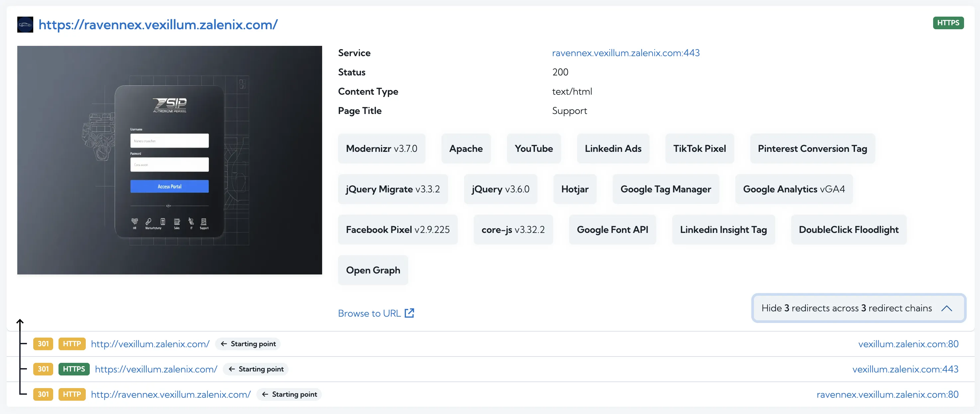Click the Starting point badge for http://ravennex.vexillum.zalenix.com/

point(289,394)
